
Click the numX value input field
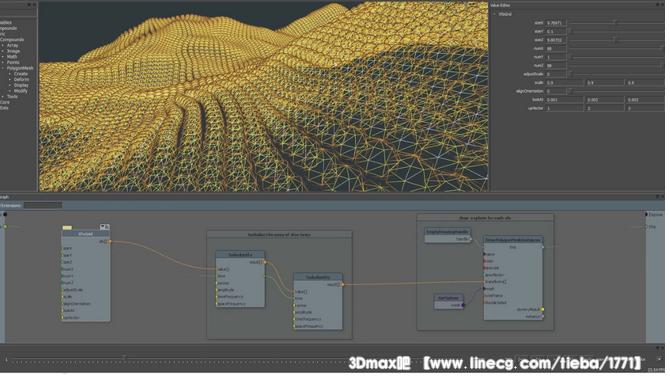point(556,49)
